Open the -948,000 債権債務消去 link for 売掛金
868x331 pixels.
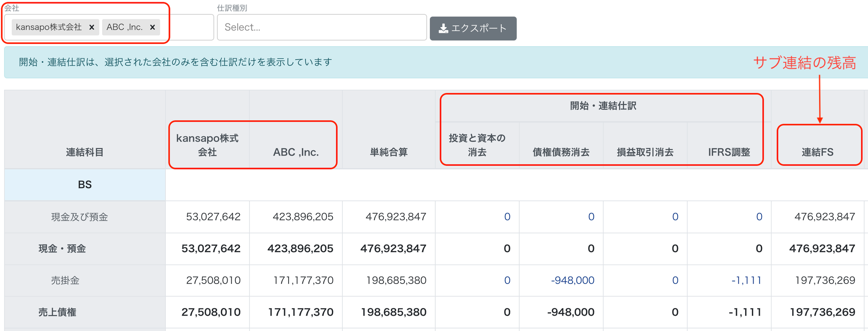[x=573, y=280]
